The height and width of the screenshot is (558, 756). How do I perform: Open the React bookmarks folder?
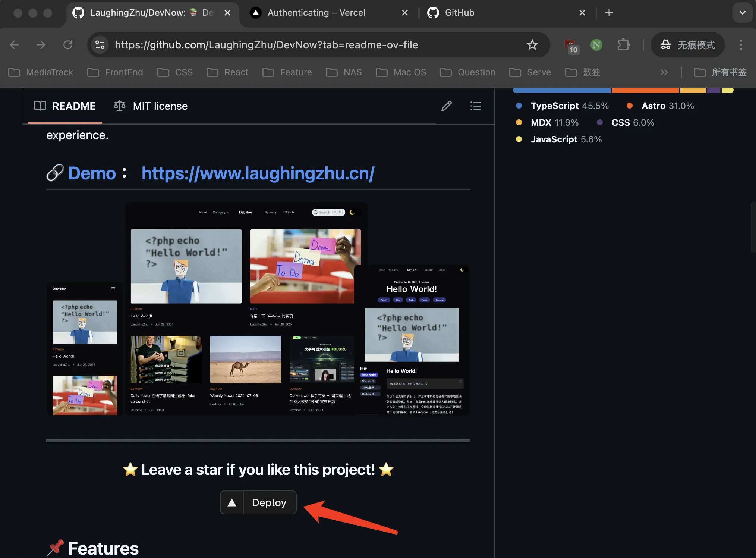227,72
